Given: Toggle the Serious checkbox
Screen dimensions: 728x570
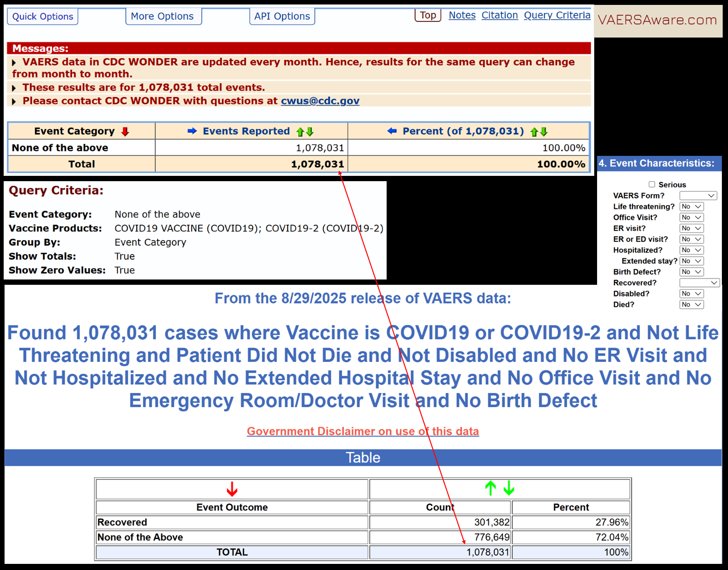Looking at the screenshot, I should tap(652, 184).
